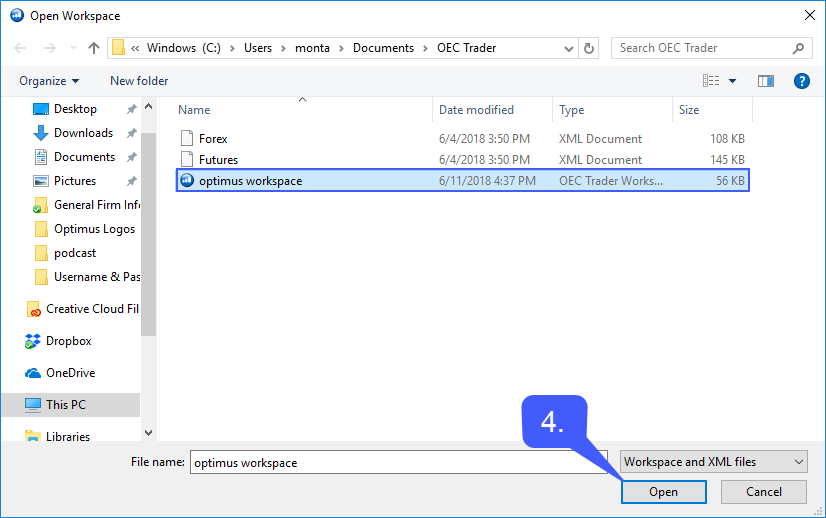Click the Downloads pin icon

[x=131, y=133]
